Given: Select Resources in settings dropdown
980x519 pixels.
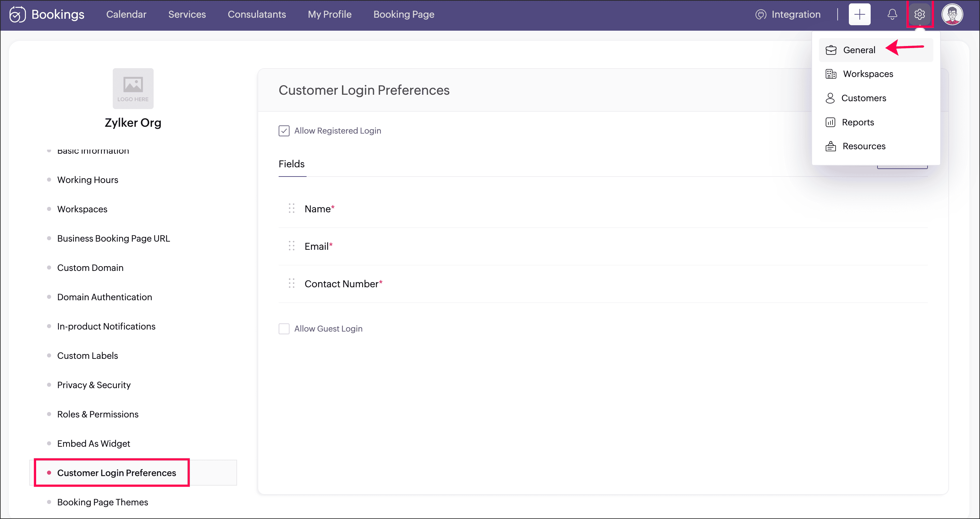Looking at the screenshot, I should click(864, 146).
